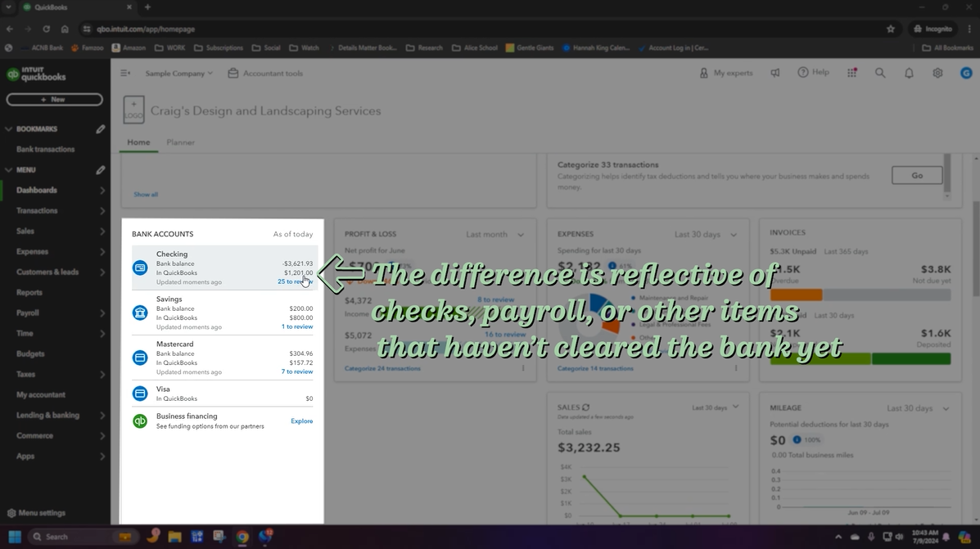Screen dimensions: 980x549
Task: Click the company logo placeholder
Action: [133, 110]
